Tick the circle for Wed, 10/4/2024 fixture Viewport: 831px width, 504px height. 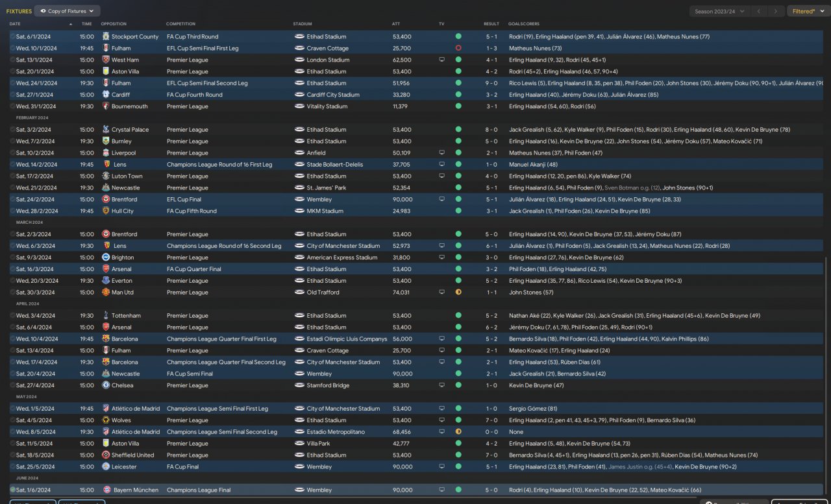point(12,339)
